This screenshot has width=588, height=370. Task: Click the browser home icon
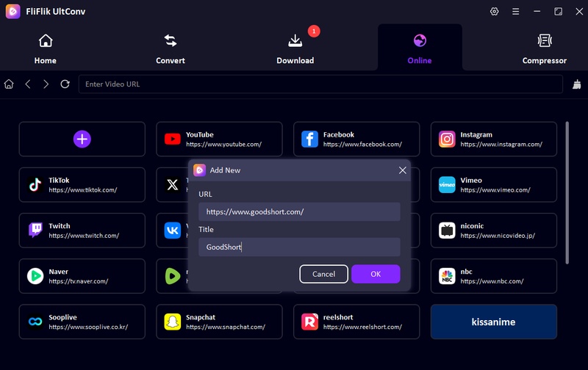9,84
